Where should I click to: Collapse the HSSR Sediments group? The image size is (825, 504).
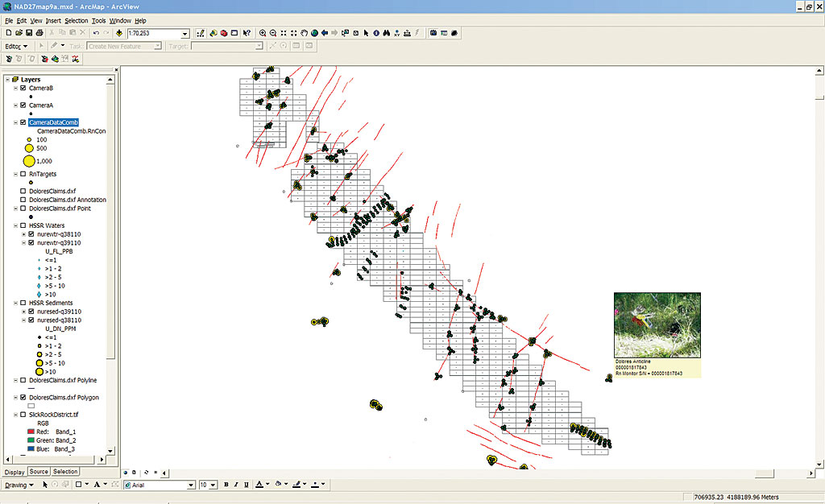tap(16, 304)
